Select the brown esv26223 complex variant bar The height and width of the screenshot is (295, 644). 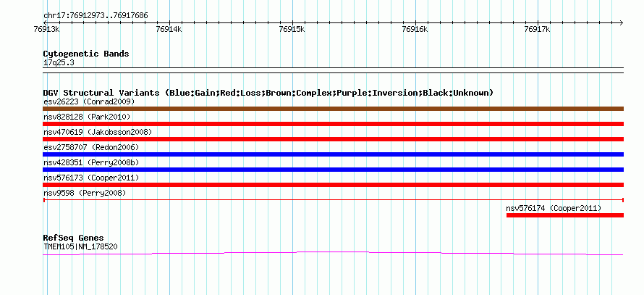pyautogui.click(x=333, y=109)
